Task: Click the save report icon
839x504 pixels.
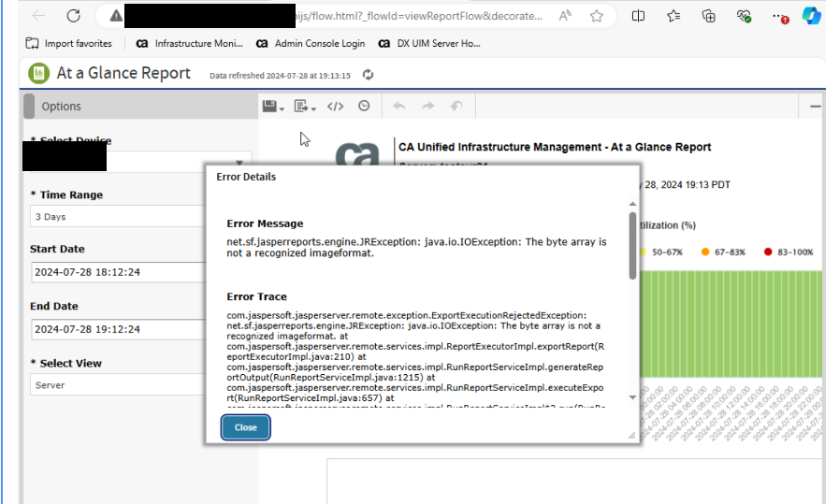Action: pos(270,107)
